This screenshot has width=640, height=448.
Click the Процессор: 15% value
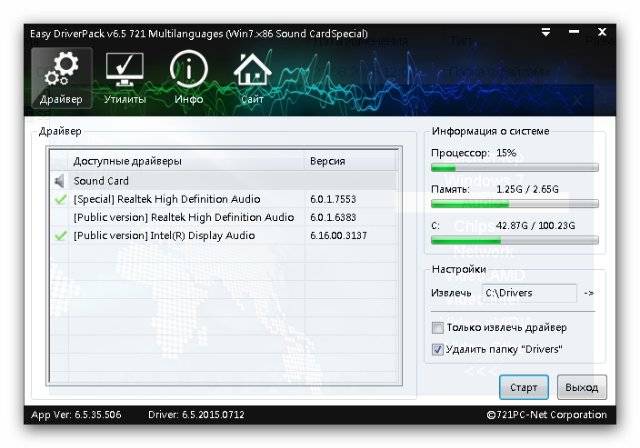[506, 153]
